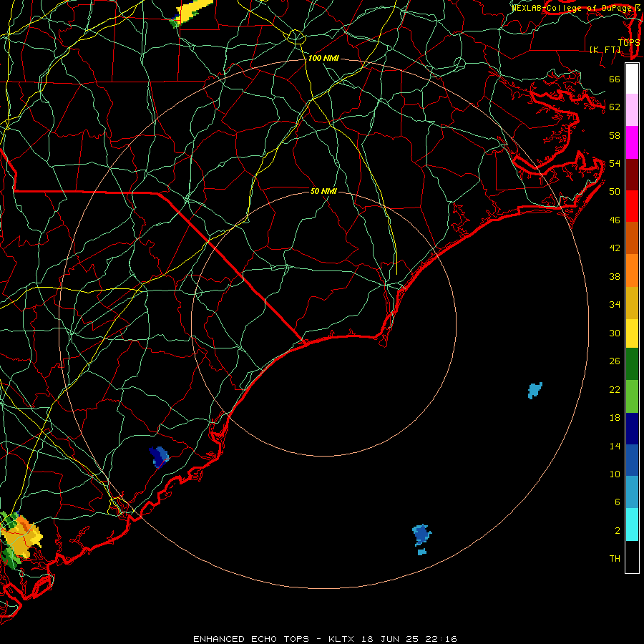Select the '2' legend value
Viewport: 644px width, 644px height.
coord(617,531)
